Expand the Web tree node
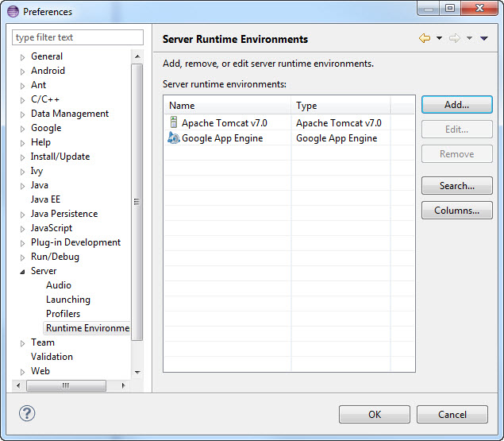Screen dimensions: 504x441 [x=22, y=372]
